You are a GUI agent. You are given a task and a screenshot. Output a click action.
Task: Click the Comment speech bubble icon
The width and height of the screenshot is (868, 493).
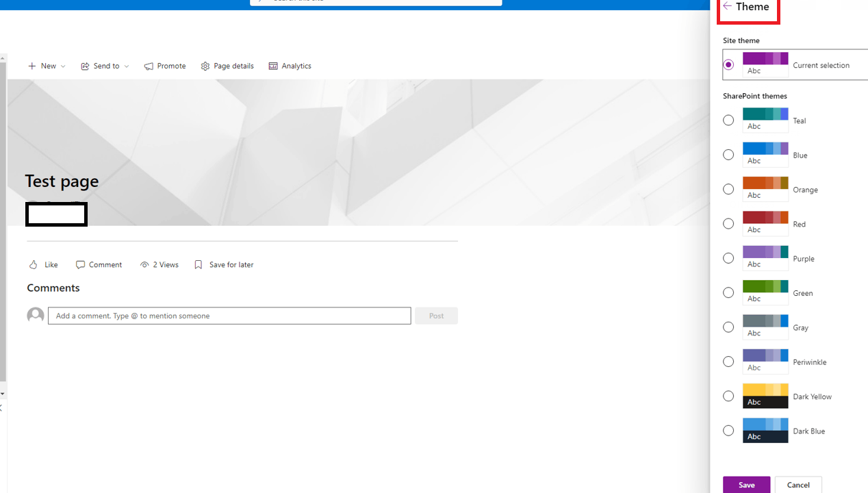pyautogui.click(x=80, y=264)
